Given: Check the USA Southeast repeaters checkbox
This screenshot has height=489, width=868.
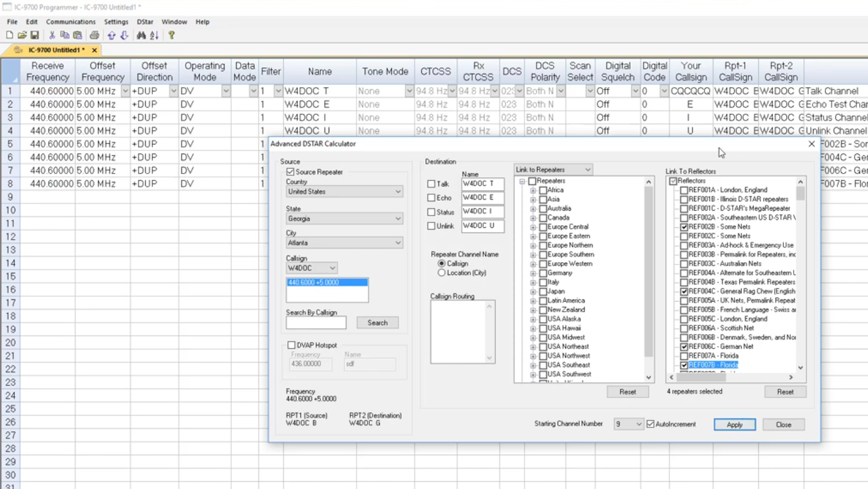Looking at the screenshot, I should click(x=543, y=365).
